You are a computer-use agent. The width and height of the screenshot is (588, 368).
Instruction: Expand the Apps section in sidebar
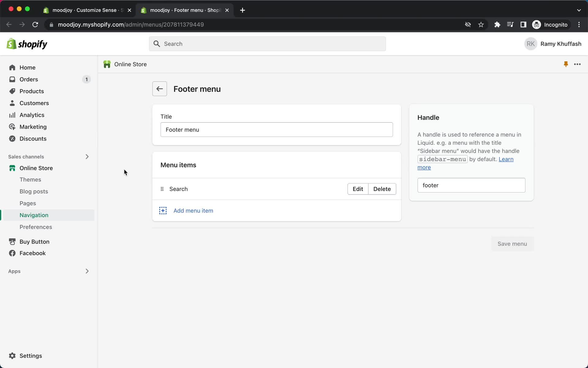click(x=87, y=271)
